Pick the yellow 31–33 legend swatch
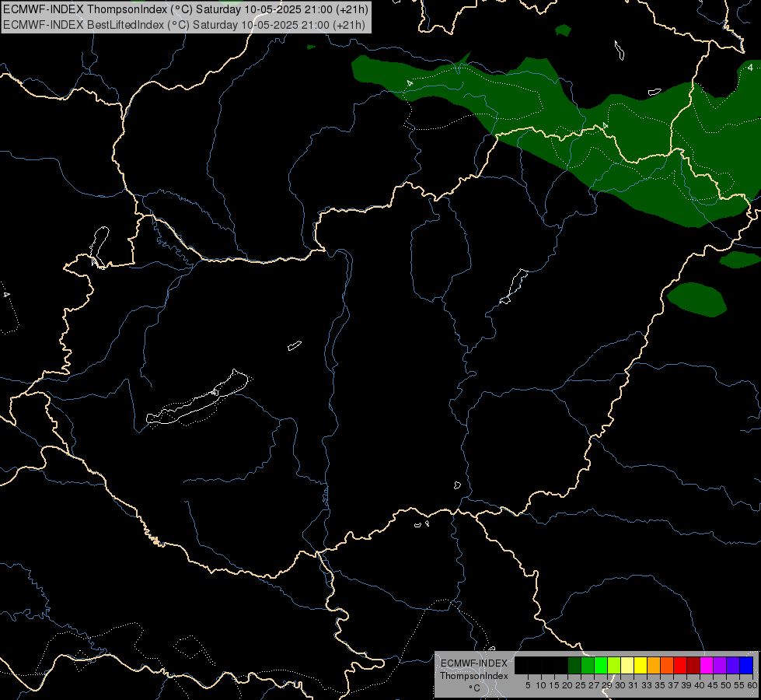Screen dimensions: 761x700 [x=641, y=665]
